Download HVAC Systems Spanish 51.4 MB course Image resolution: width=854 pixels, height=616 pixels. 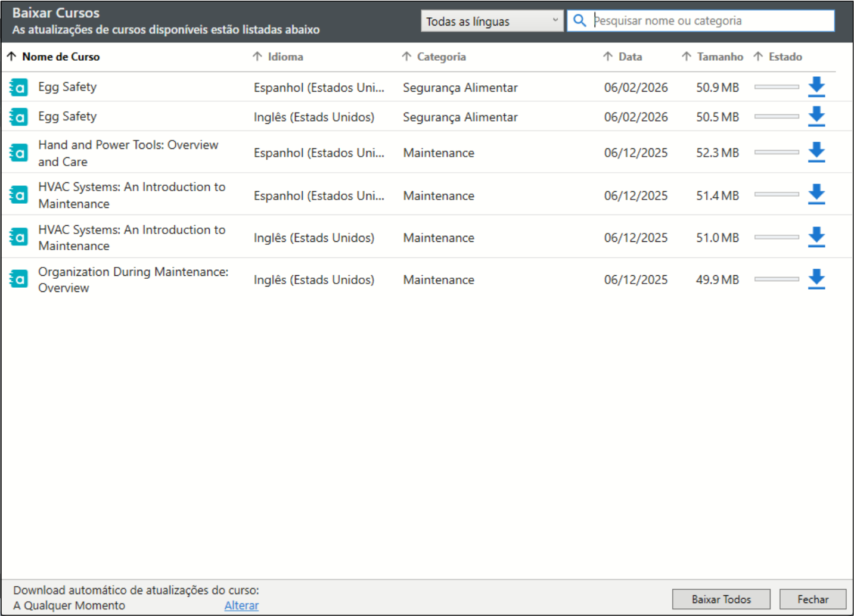(816, 195)
